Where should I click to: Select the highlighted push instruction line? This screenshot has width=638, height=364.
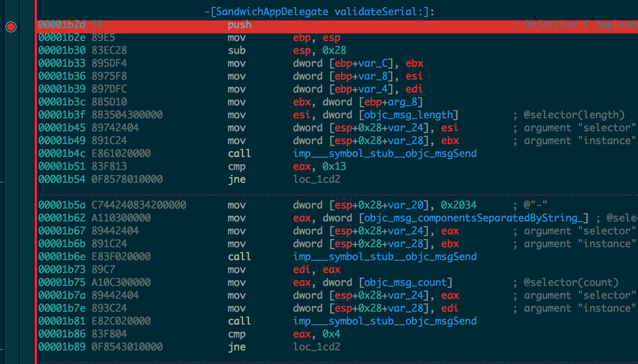pyautogui.click(x=239, y=25)
